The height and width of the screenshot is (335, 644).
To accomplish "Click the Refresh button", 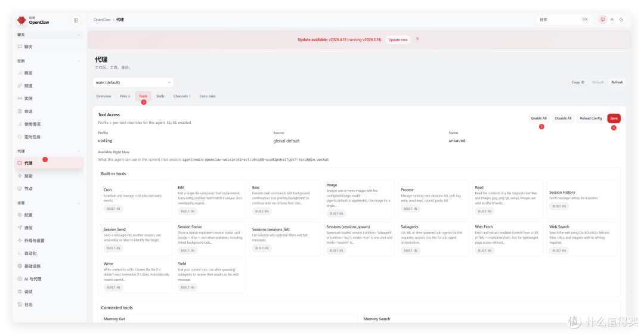I will pyautogui.click(x=617, y=82).
